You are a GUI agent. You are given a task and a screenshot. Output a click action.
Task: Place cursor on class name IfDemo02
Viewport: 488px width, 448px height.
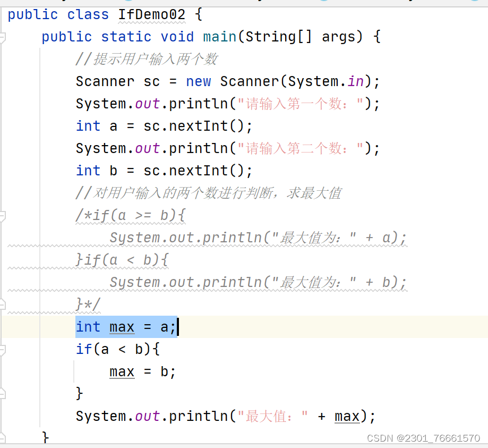pyautogui.click(x=151, y=14)
